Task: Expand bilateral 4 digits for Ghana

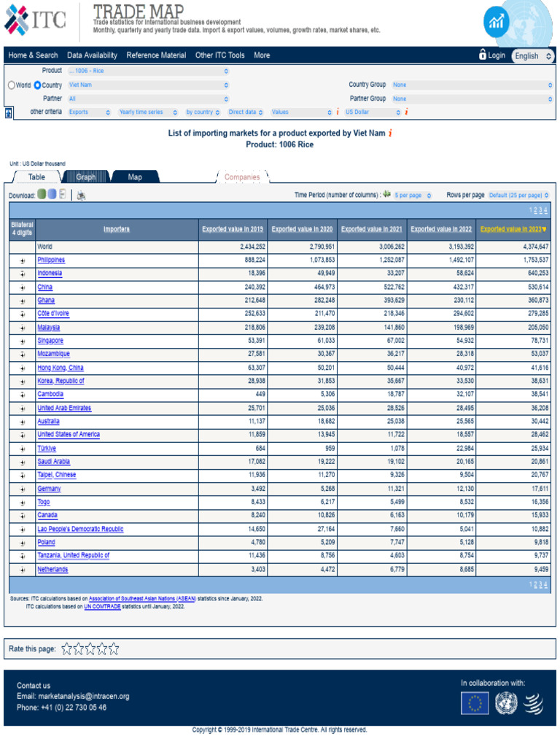Action: (x=23, y=301)
